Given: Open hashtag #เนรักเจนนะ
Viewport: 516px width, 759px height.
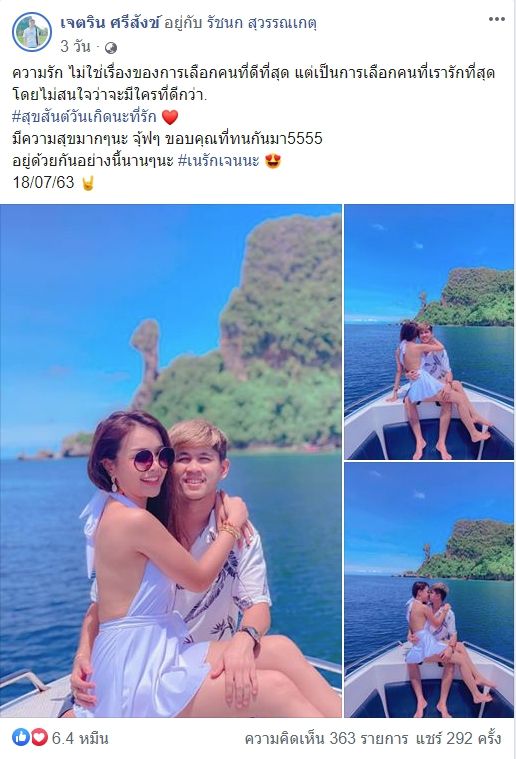Looking at the screenshot, I should pyautogui.click(x=219, y=161).
